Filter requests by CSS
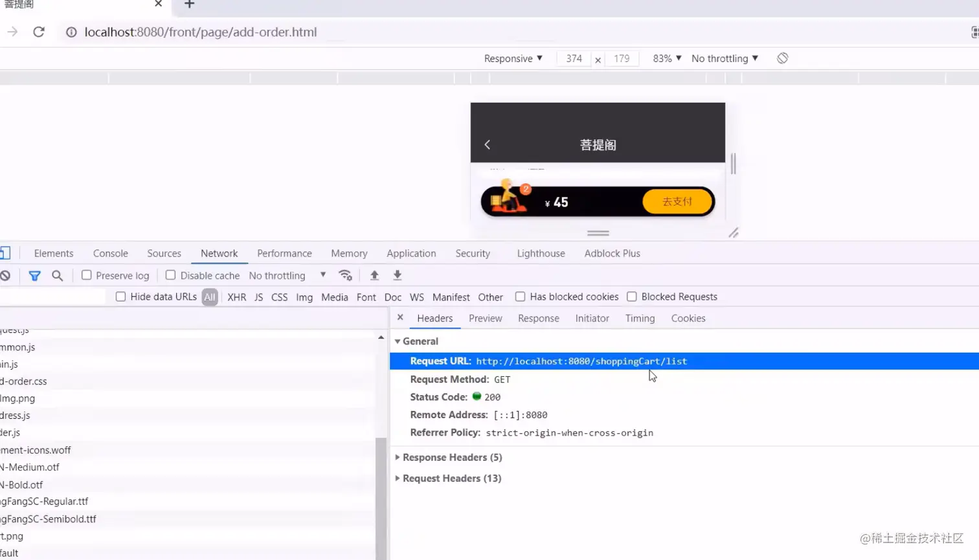The image size is (979, 560). (x=279, y=297)
